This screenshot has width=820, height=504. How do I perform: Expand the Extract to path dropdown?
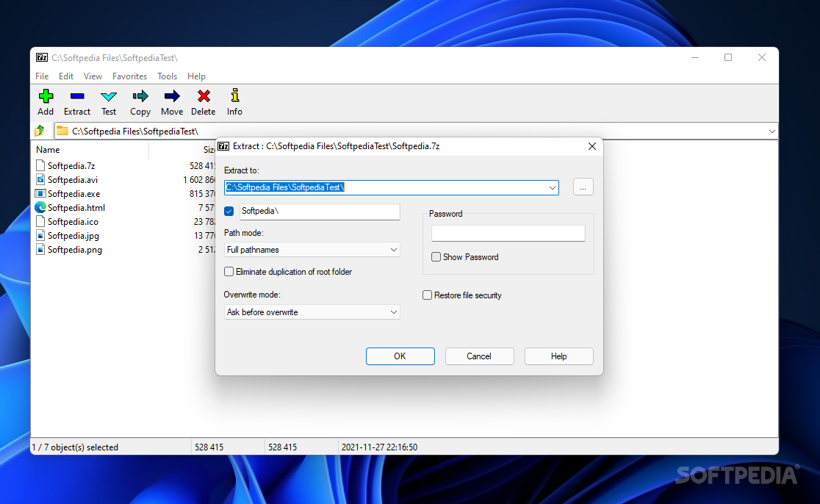pos(553,187)
